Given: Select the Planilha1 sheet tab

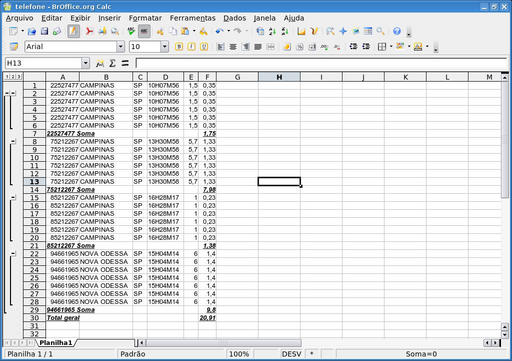Looking at the screenshot, I should 56,343.
